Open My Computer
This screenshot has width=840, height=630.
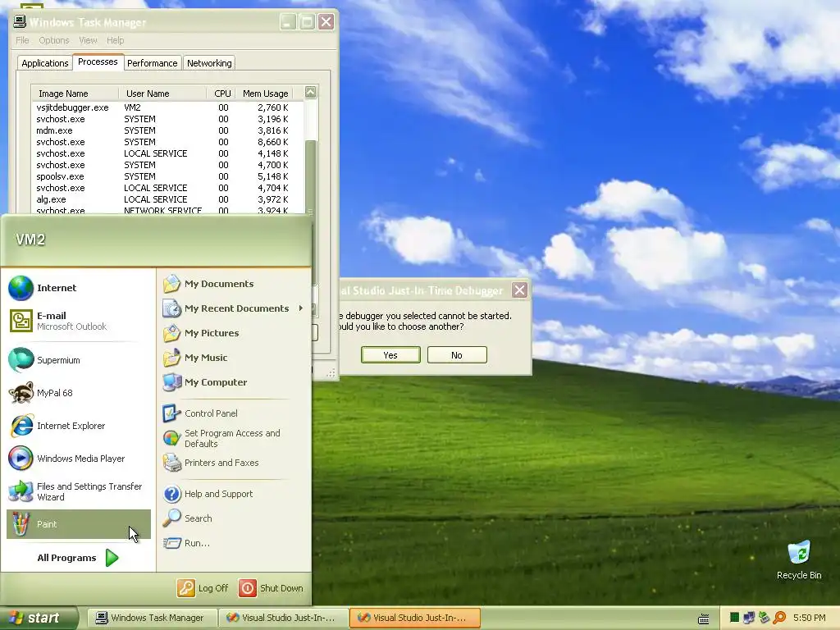[234, 382]
